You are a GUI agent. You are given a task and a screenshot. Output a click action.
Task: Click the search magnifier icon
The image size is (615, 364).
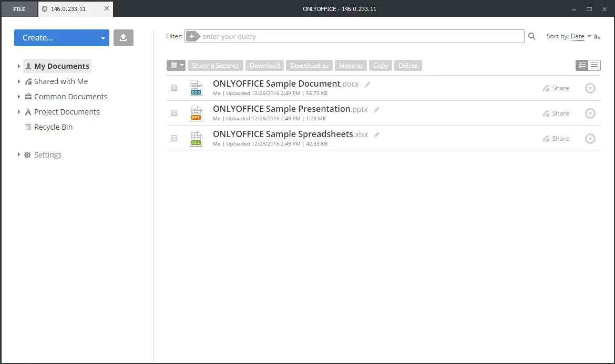click(531, 36)
